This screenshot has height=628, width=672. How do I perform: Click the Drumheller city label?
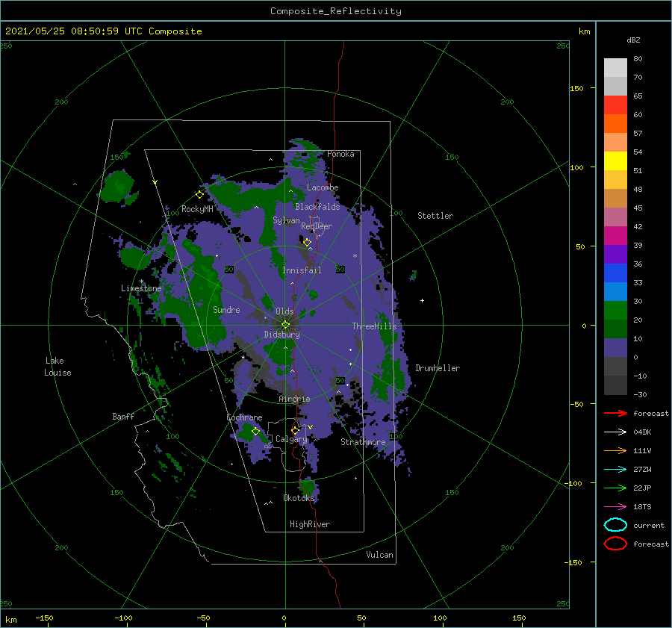(x=438, y=368)
